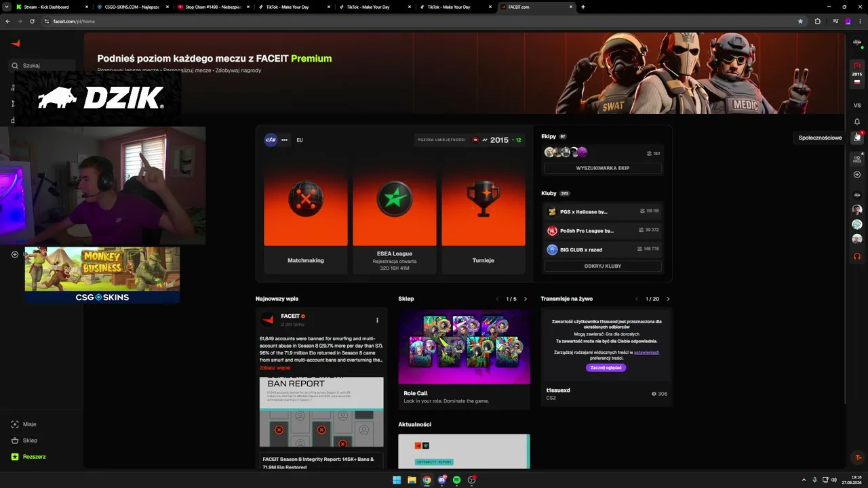Open the party icon with the 4 badge
This screenshot has height=488, width=868.
857,158
